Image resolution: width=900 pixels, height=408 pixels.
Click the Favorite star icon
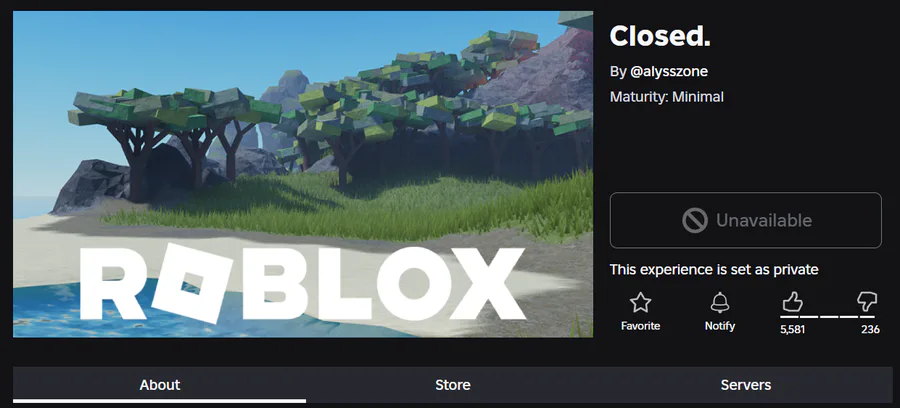point(640,302)
